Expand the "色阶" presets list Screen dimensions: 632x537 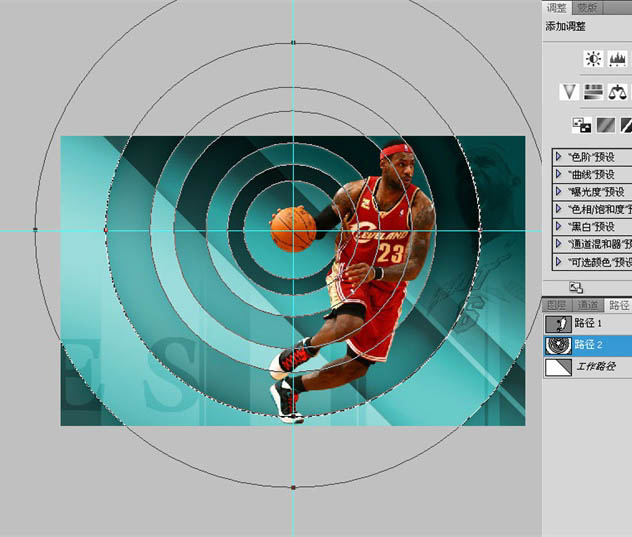558,156
